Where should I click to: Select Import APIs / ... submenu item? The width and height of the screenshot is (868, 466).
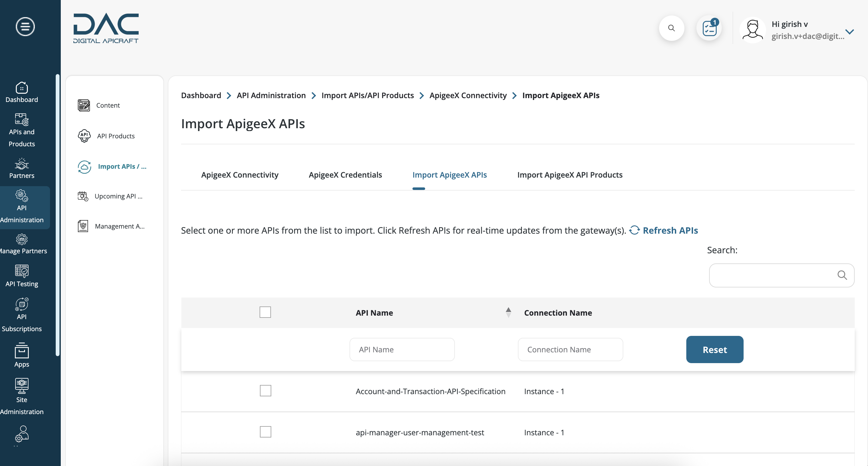pyautogui.click(x=113, y=167)
